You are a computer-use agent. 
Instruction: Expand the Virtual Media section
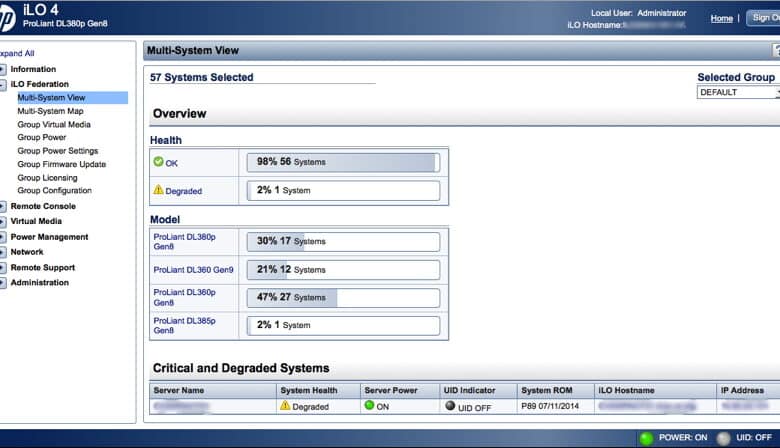tap(2, 221)
